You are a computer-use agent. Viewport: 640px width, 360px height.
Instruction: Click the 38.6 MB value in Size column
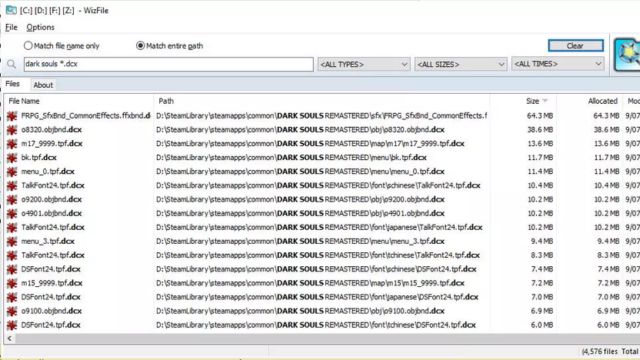pyautogui.click(x=540, y=130)
